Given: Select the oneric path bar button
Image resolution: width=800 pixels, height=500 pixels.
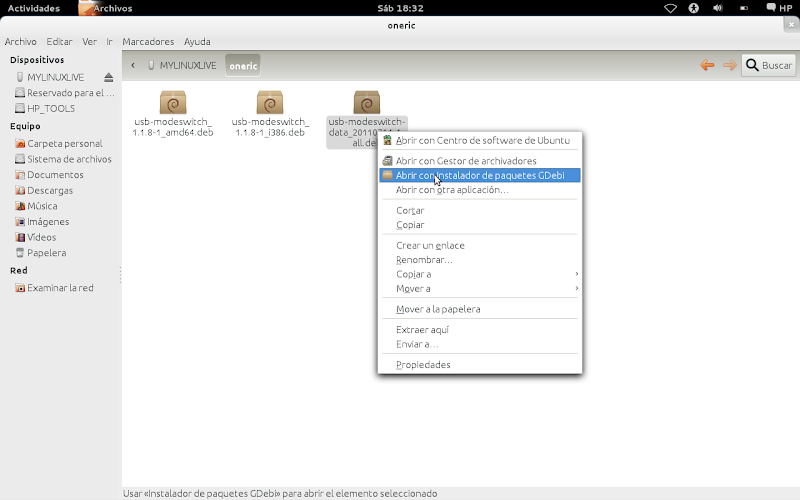Looking at the screenshot, I should coord(243,66).
